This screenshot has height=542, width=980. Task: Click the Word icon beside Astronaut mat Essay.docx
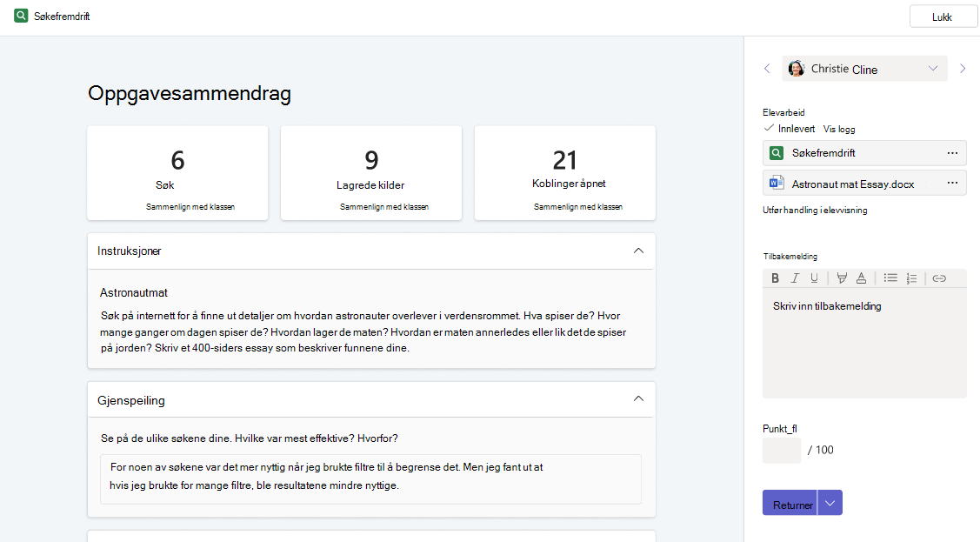click(x=777, y=184)
